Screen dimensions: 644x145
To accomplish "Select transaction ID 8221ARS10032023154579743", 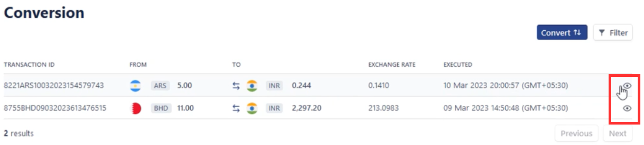I will pos(54,85).
